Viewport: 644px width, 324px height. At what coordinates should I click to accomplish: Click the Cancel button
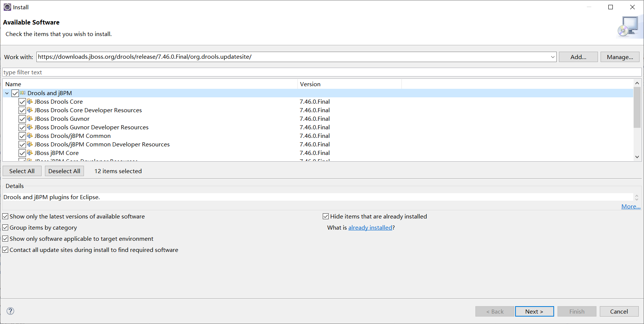(619, 311)
